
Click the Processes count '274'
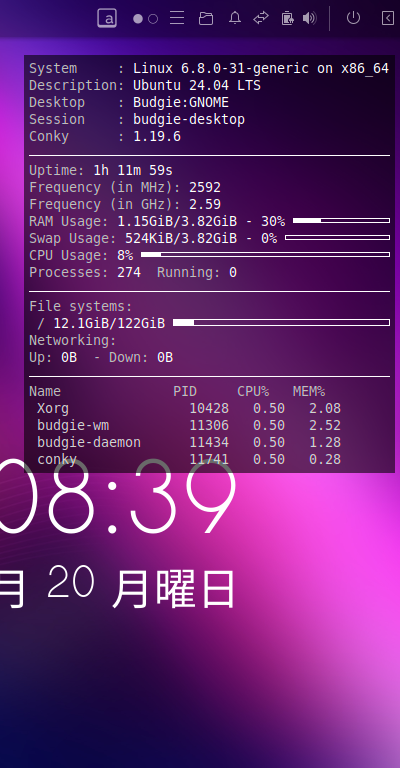129,272
